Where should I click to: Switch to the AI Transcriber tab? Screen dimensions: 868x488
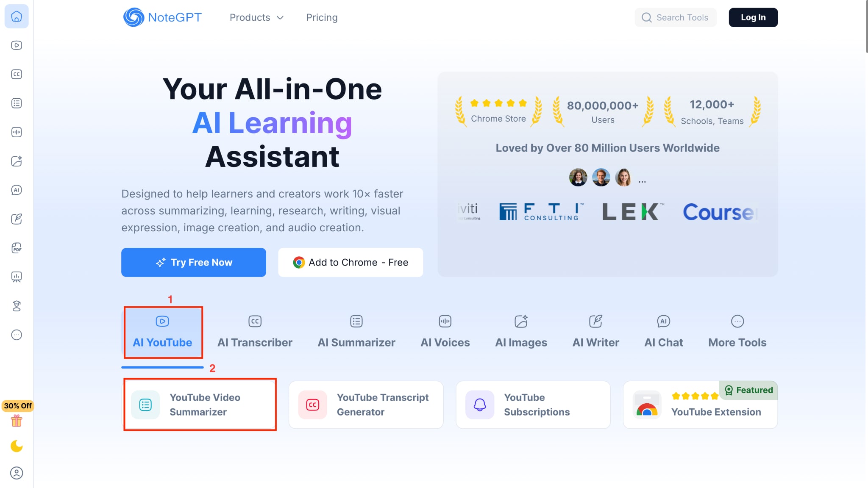click(x=255, y=332)
